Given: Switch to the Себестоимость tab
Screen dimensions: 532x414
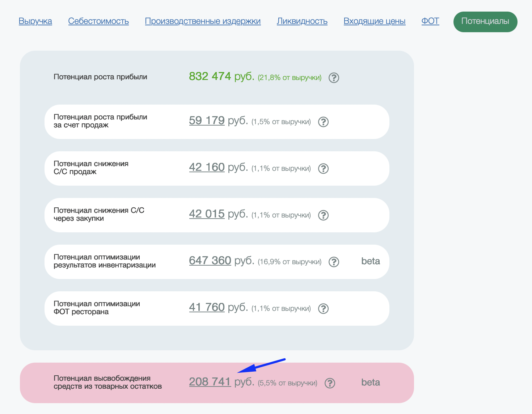Looking at the screenshot, I should pyautogui.click(x=98, y=21).
